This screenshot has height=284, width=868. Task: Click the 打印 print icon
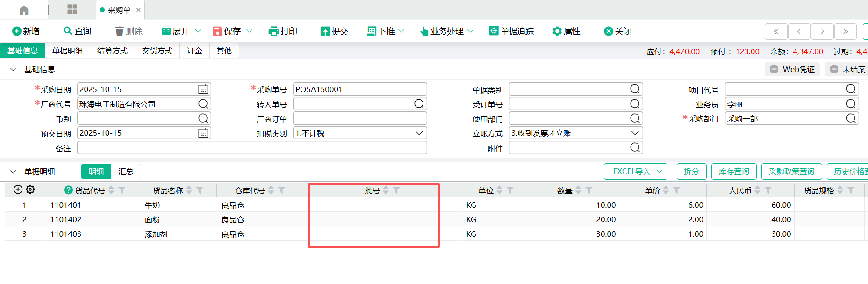(273, 31)
